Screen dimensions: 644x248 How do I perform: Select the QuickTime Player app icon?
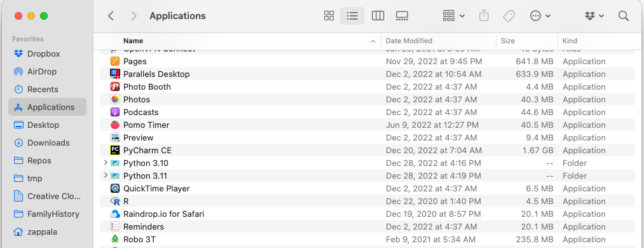pos(115,188)
